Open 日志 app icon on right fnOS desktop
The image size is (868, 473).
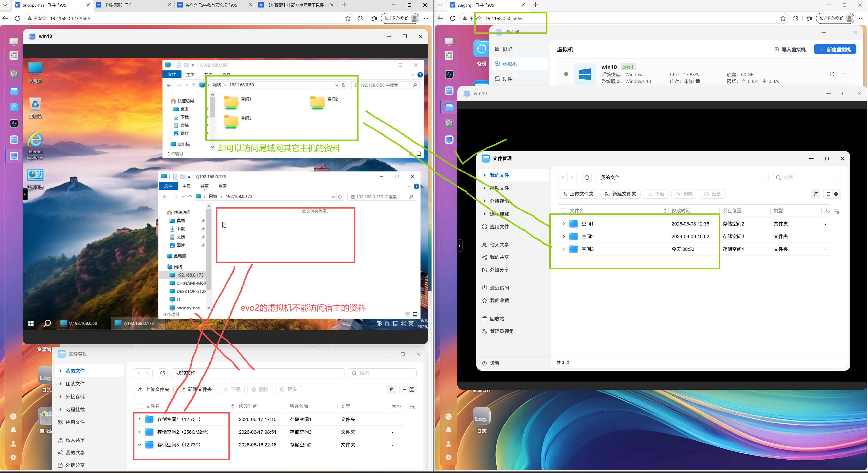[x=482, y=420]
